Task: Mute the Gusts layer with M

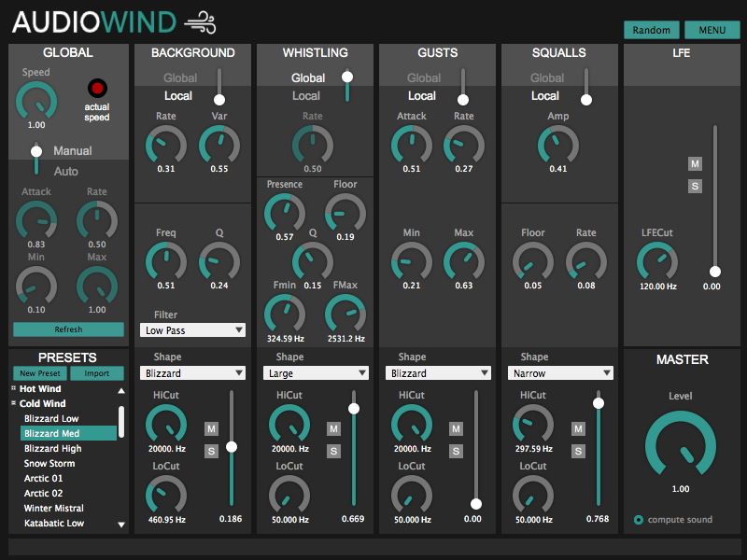Action: pos(456,428)
